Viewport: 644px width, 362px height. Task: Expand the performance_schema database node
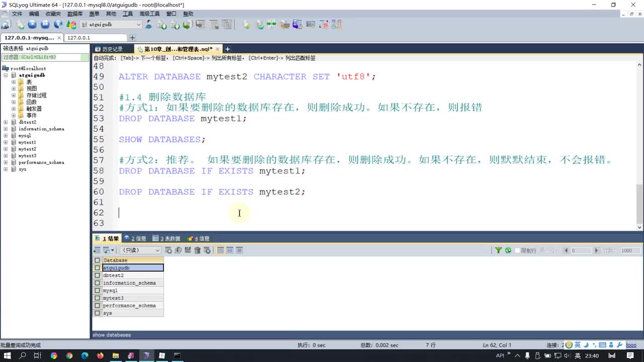(x=6, y=162)
